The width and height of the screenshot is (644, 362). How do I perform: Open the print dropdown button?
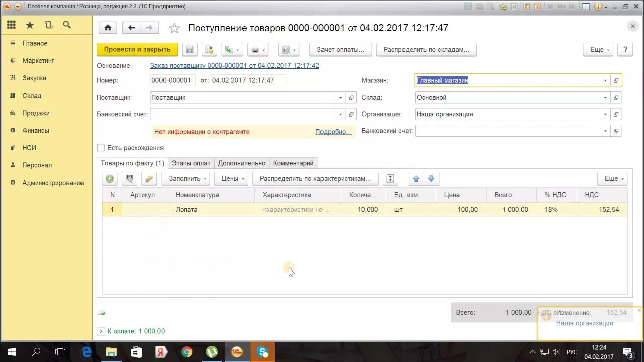(258, 50)
